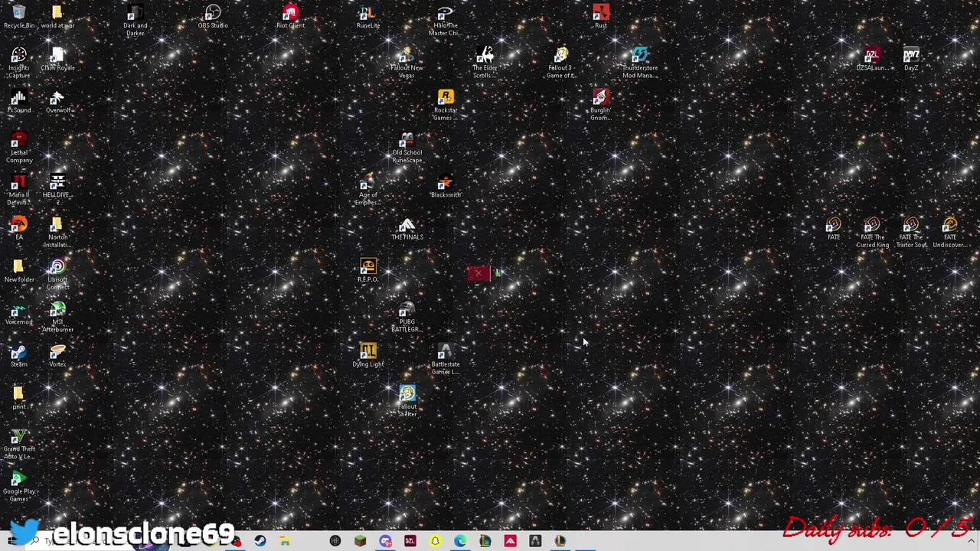Launch Fallout New Vegas shortcut
Screen dimensions: 980x551
407,62
